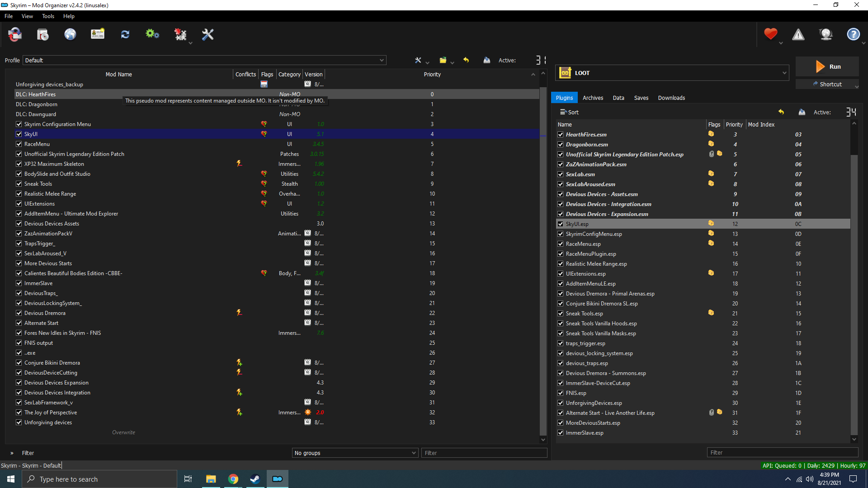The height and width of the screenshot is (488, 868).
Task: Open Google Chrome from the taskbar
Action: coord(233,479)
